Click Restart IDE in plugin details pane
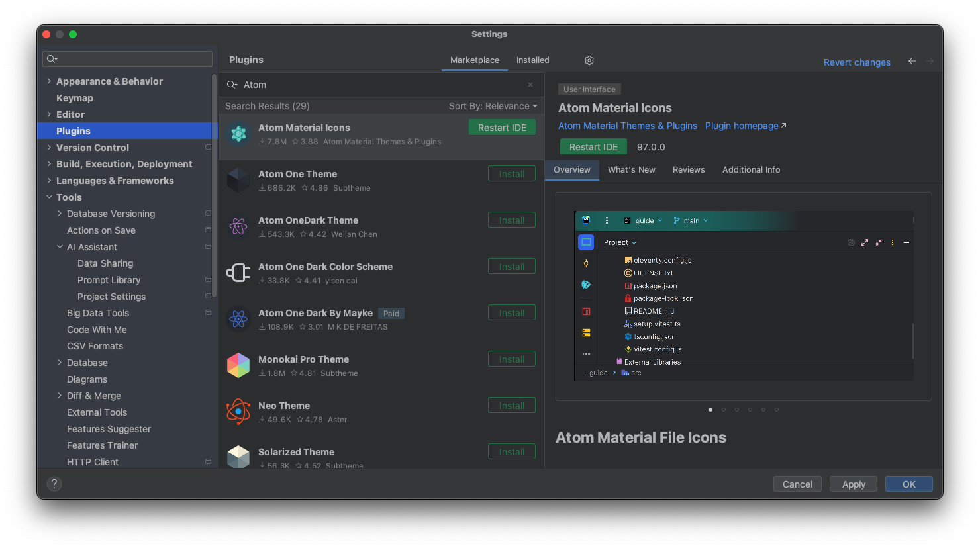The image size is (980, 548). point(593,147)
